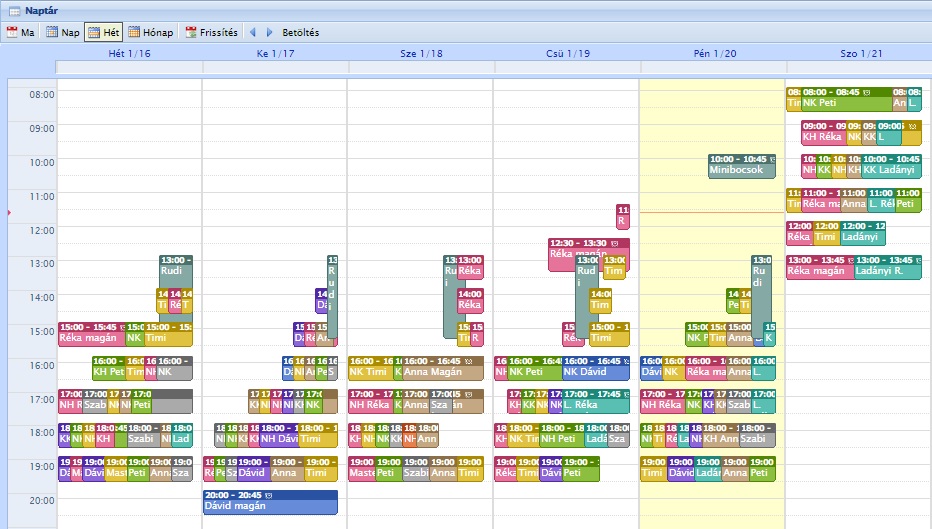
Task: Go to previous week with left arrow
Action: [x=253, y=32]
